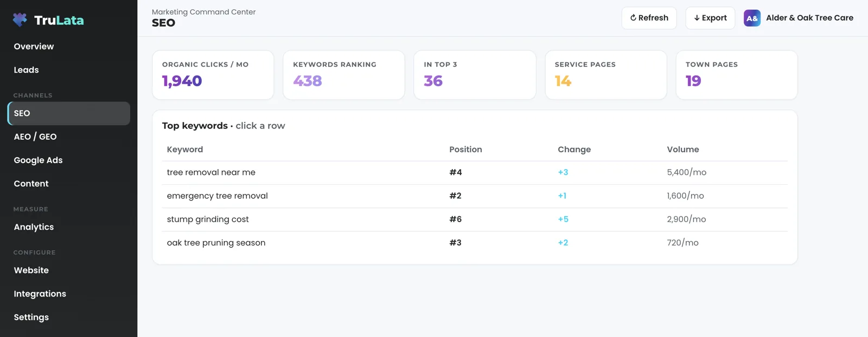
Task: Click the 5,400/mo volume cell
Action: click(x=687, y=172)
